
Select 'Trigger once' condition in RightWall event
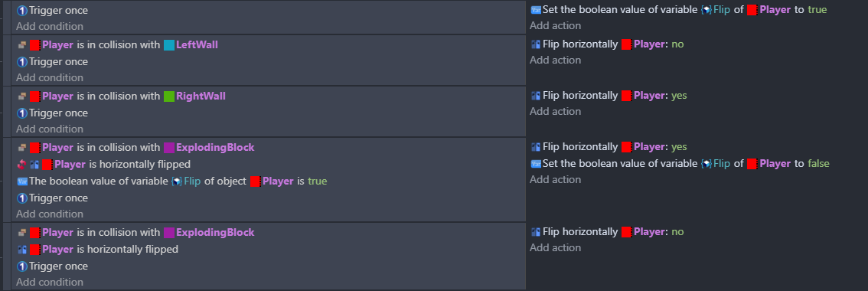53,113
